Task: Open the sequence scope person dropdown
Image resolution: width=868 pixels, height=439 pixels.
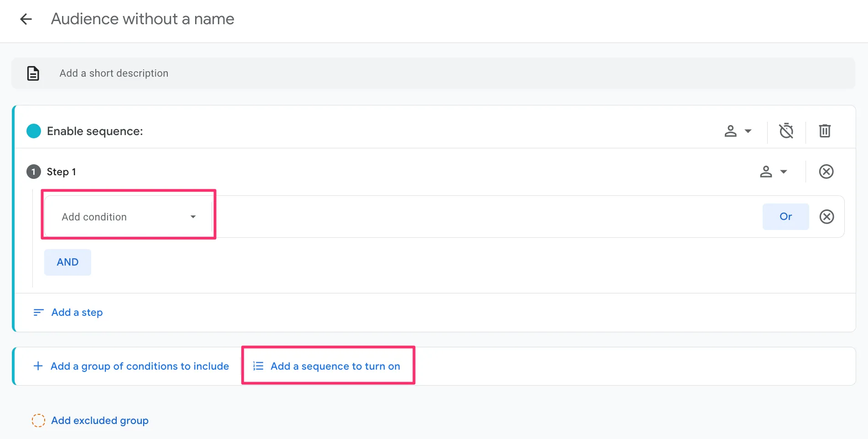Action: point(738,131)
